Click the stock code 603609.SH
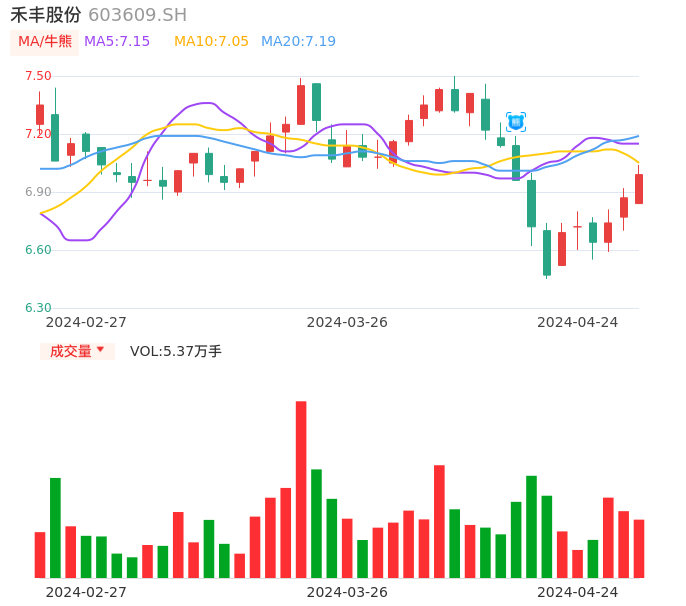Screen dimensions: 686x606 pyautogui.click(x=137, y=15)
